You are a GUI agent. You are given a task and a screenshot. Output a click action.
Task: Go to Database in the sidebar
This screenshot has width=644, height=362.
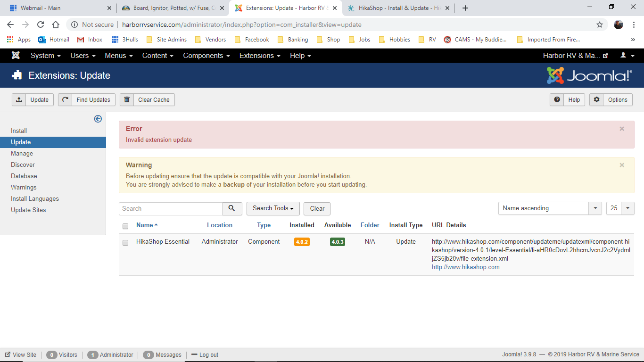[x=24, y=176]
